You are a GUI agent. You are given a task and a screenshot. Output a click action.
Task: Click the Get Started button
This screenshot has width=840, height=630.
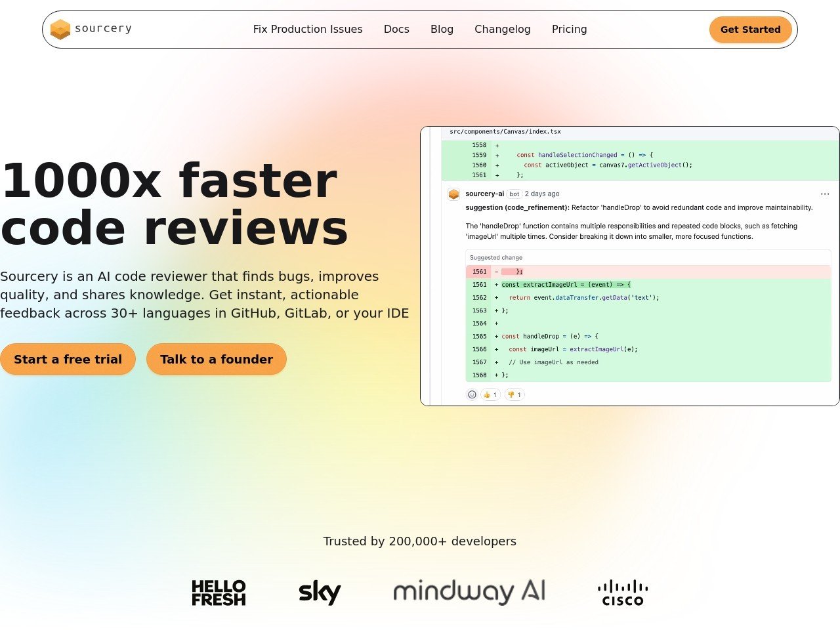(751, 30)
